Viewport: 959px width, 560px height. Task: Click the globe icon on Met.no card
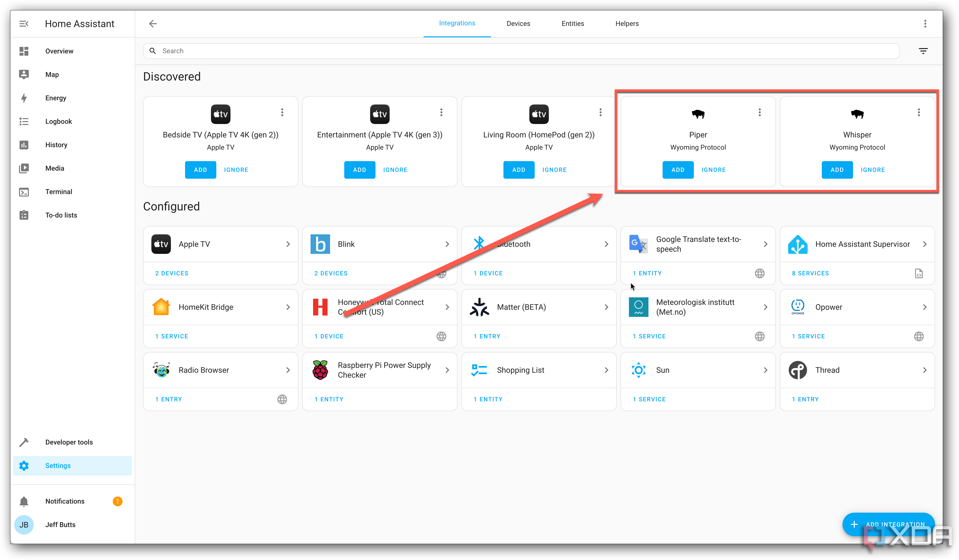(x=759, y=336)
